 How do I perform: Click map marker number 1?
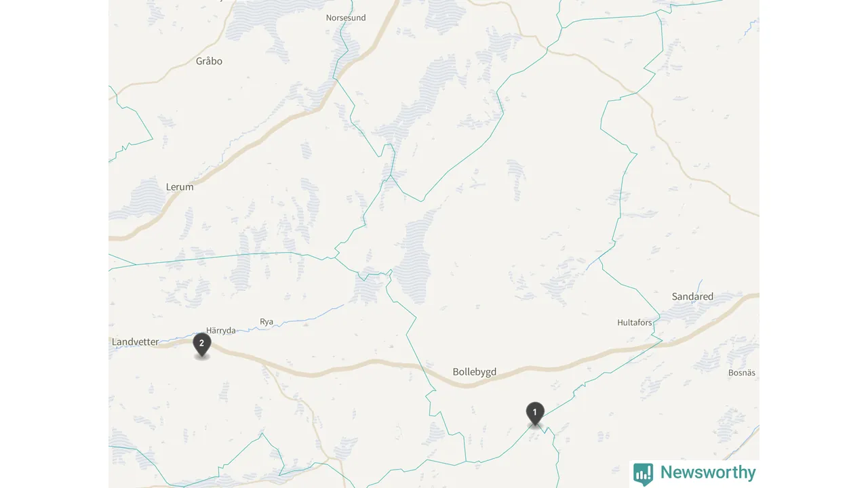pyautogui.click(x=535, y=413)
